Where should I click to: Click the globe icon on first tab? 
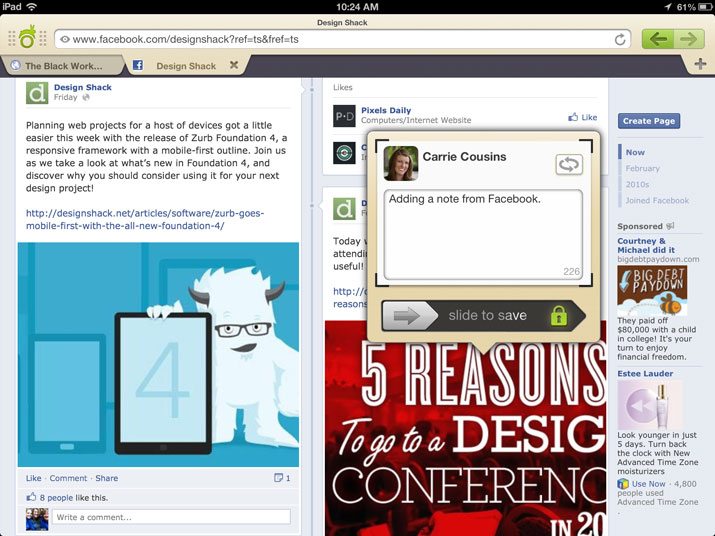click(16, 65)
